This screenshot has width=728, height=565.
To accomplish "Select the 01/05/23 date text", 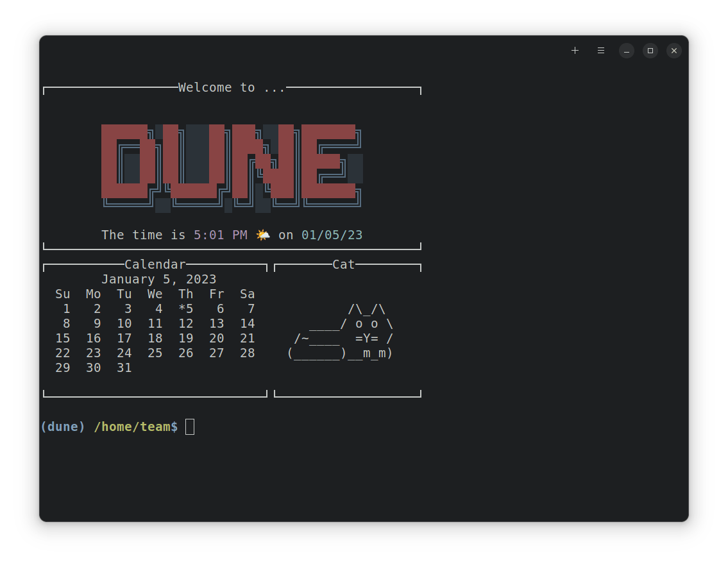I will [x=332, y=235].
